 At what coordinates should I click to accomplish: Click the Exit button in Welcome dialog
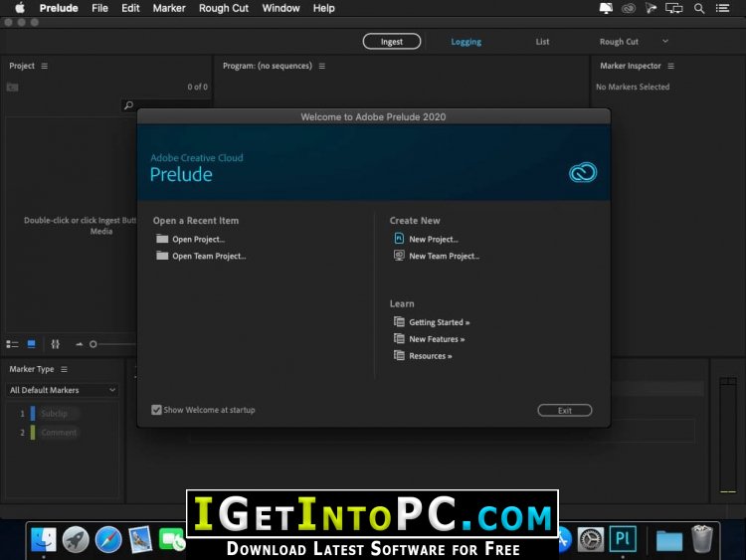pos(565,410)
